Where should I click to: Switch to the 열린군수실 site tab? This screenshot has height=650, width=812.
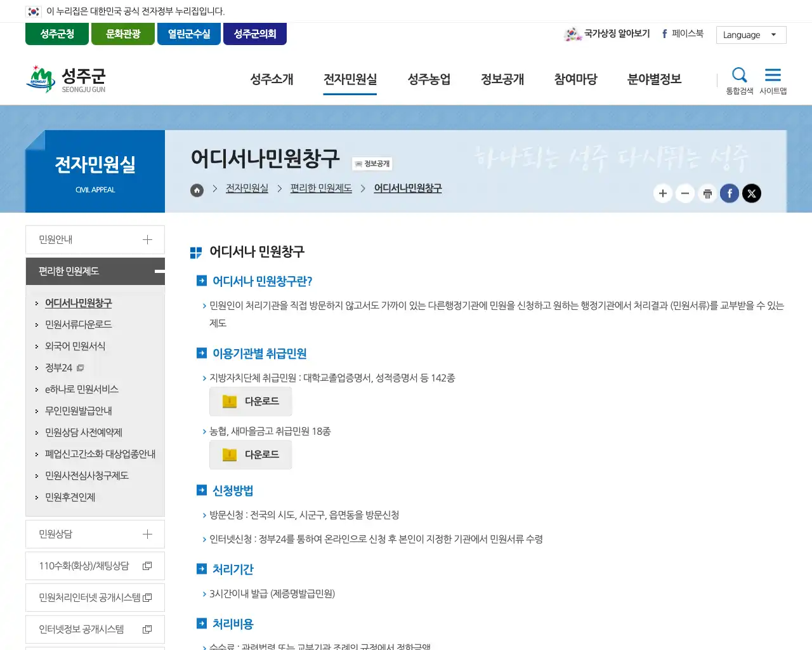(x=189, y=34)
